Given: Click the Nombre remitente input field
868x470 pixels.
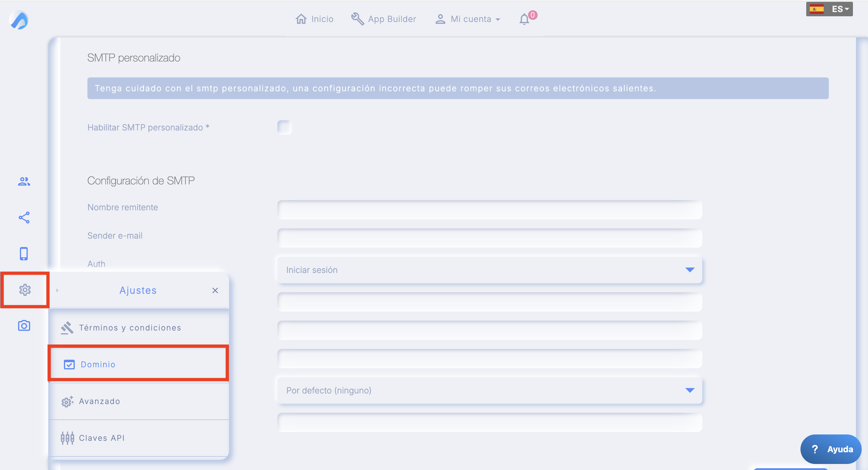Looking at the screenshot, I should click(x=489, y=210).
